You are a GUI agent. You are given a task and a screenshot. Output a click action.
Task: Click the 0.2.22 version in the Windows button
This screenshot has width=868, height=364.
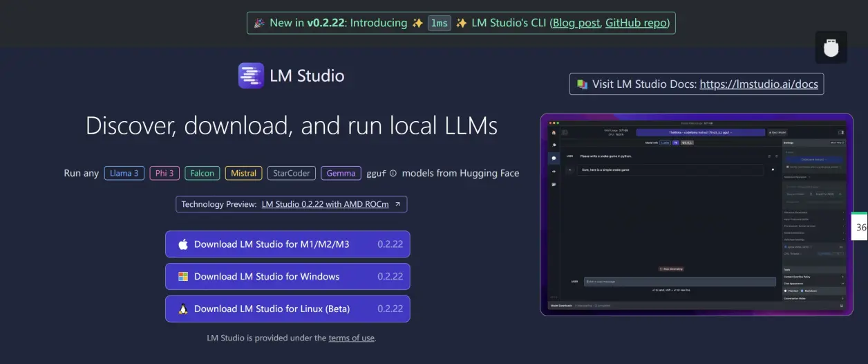click(390, 277)
